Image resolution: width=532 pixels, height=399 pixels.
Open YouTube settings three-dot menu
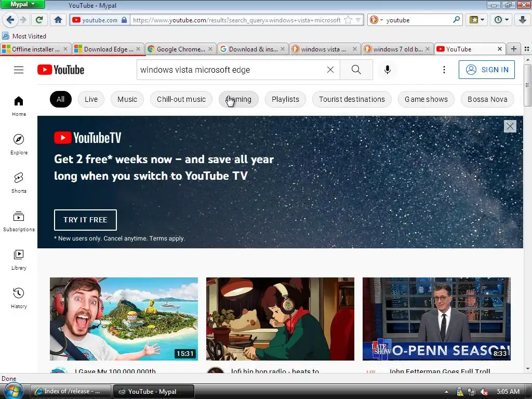click(444, 70)
